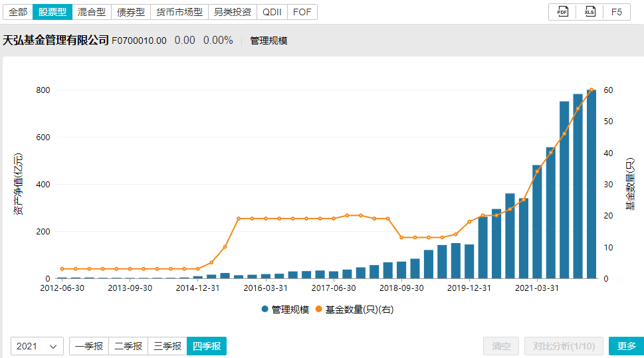Image resolution: width=644 pixels, height=358 pixels.
Task: Click the 更多 button
Action: point(626,346)
